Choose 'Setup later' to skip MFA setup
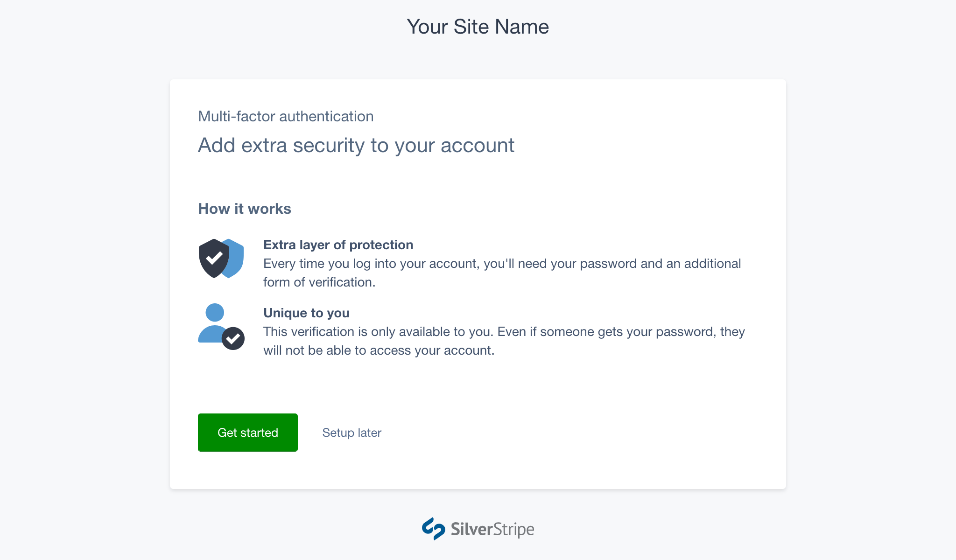 tap(351, 433)
